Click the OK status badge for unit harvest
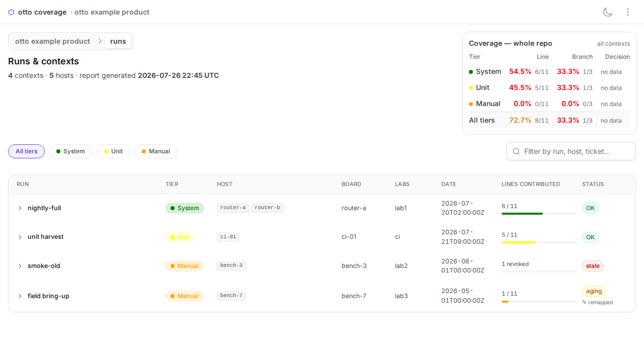Screen dimensions: 644x362 (x=590, y=237)
